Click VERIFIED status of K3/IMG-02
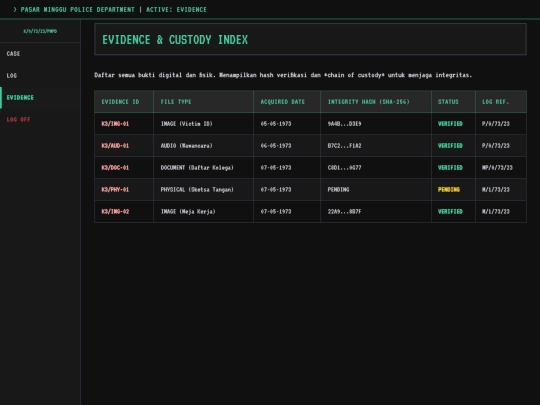This screenshot has height=405, width=540. pos(450,212)
